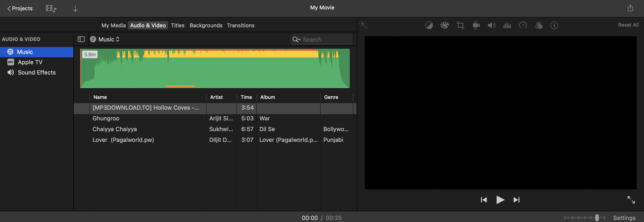This screenshot has width=644, height=222.
Task: Switch to the Titles tab
Action: pos(178,25)
